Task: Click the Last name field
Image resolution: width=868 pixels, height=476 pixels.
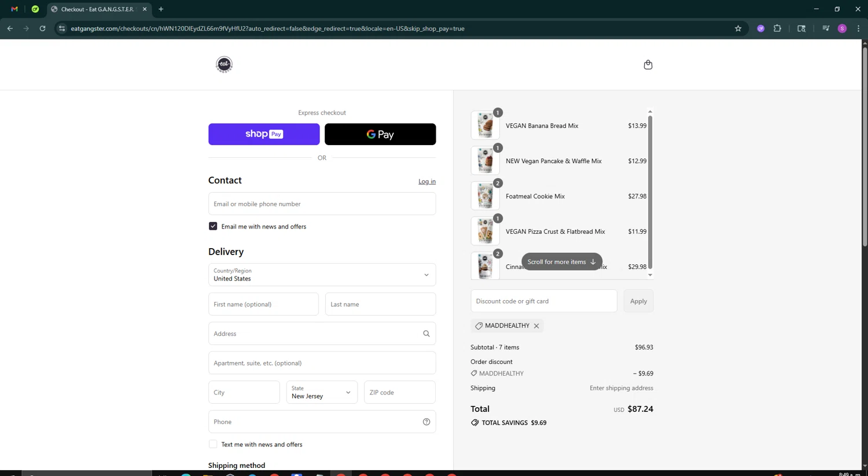Action: [380, 304]
